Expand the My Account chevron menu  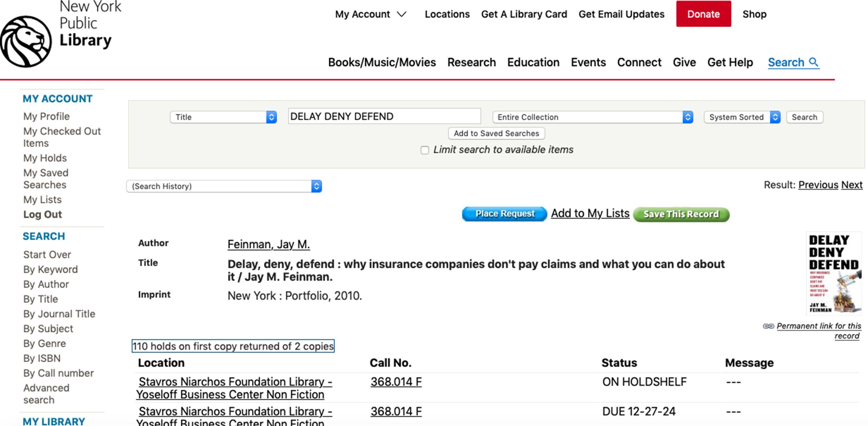coord(401,14)
